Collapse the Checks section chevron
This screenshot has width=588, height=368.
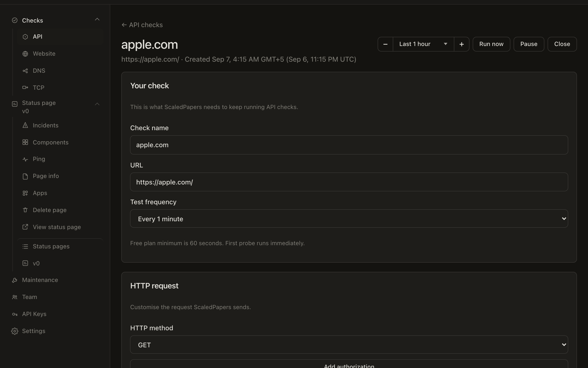[x=97, y=20]
